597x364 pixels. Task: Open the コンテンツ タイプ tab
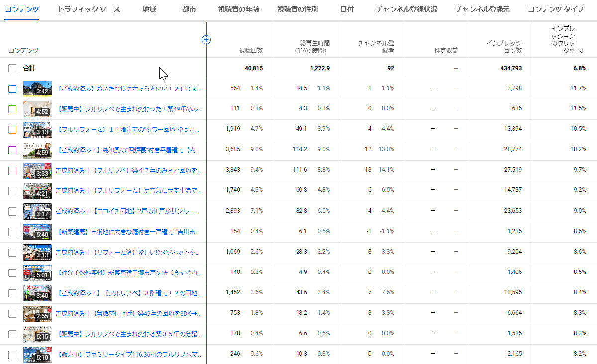pos(556,9)
